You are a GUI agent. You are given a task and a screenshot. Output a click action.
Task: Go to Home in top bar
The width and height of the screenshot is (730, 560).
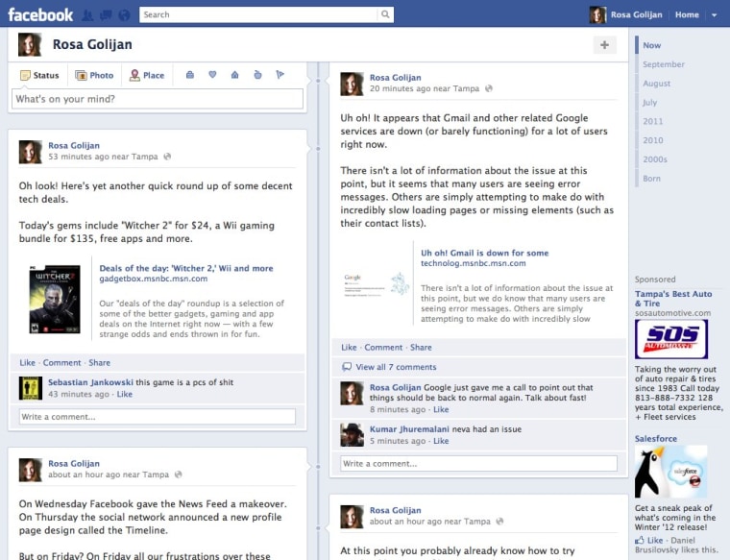tap(687, 15)
